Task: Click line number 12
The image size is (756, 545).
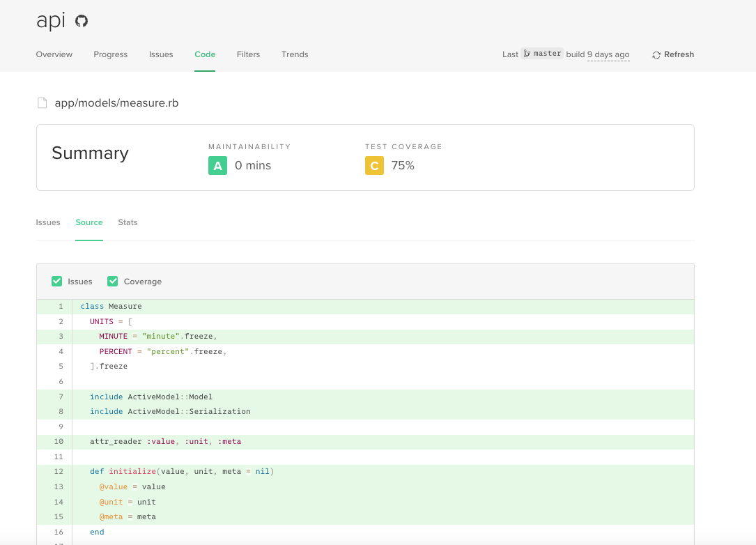Action: point(59,471)
